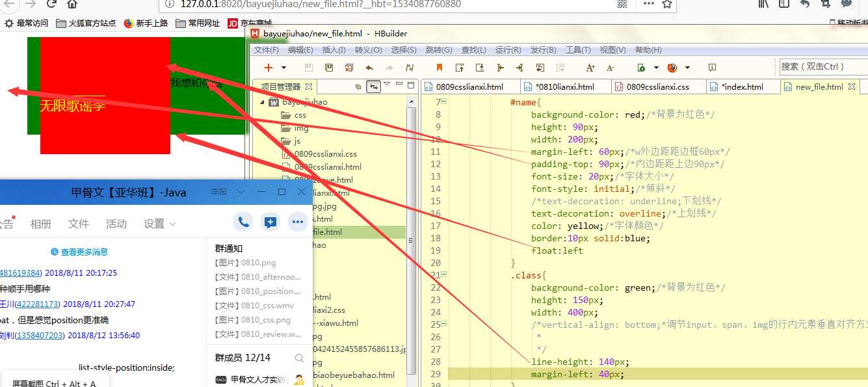This screenshot has height=387, width=868.
Task: Open the 编辑(E) menu
Action: 301,50
